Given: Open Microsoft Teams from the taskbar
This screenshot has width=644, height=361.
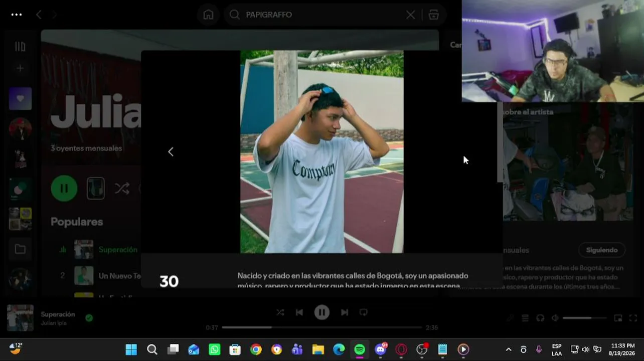Looking at the screenshot, I should (297, 349).
